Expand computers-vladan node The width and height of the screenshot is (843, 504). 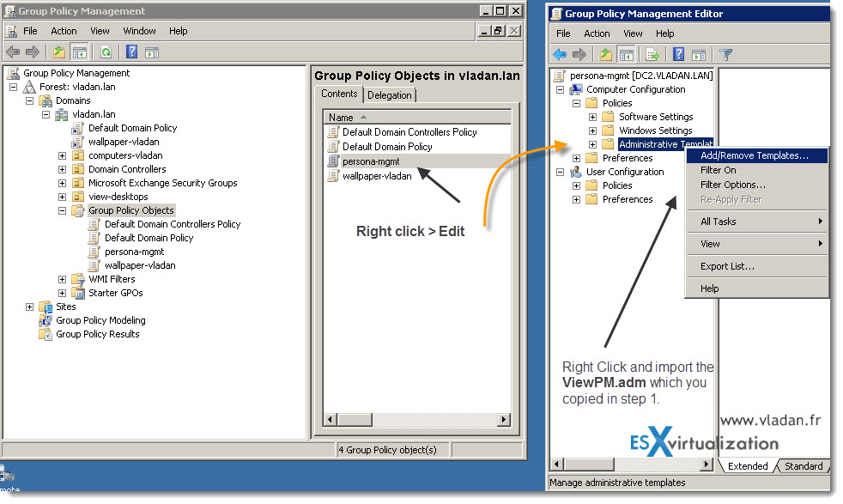62,156
